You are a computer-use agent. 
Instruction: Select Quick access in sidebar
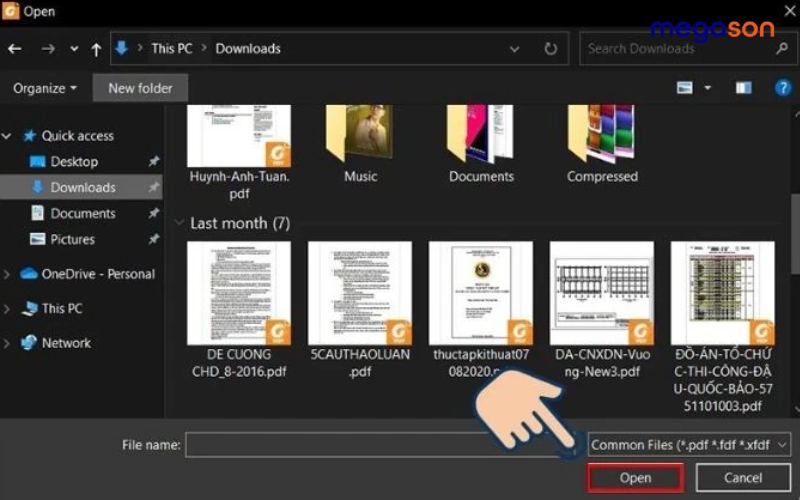coord(78,136)
